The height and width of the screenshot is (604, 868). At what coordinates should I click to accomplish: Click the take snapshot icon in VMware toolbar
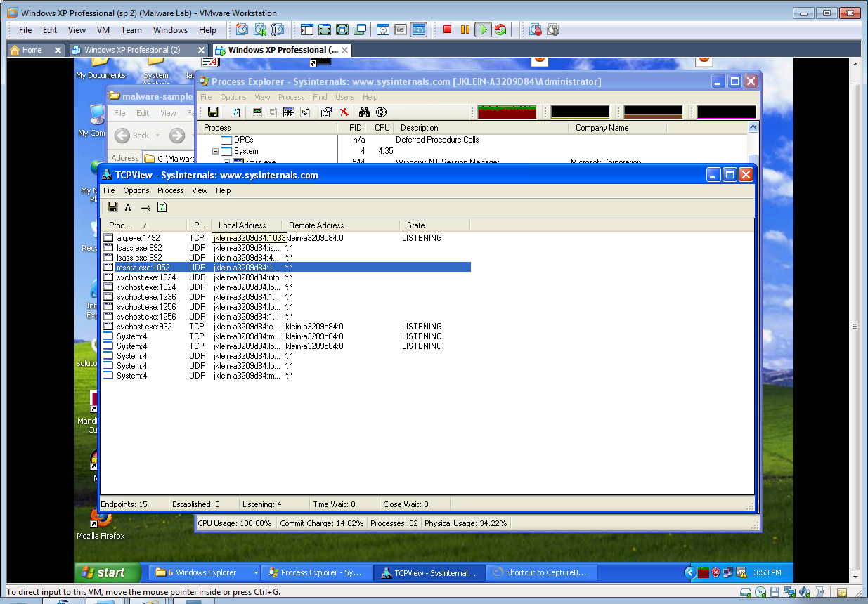pos(242,29)
